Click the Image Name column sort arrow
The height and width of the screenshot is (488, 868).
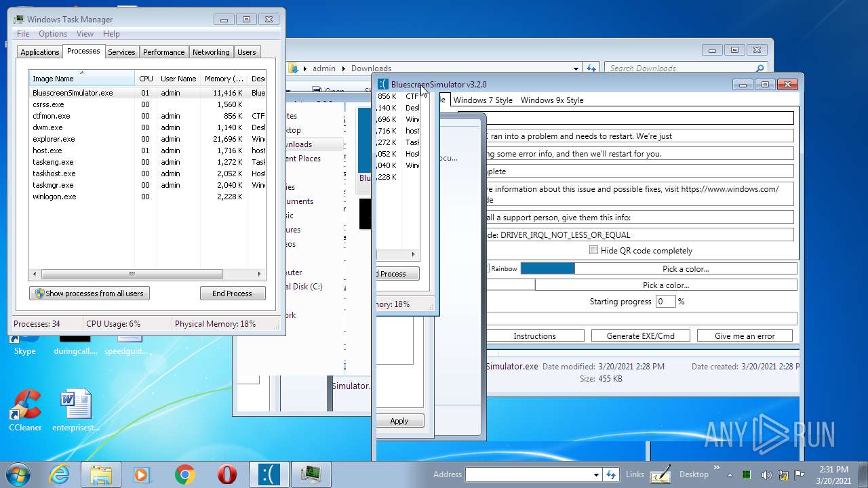(81, 73)
